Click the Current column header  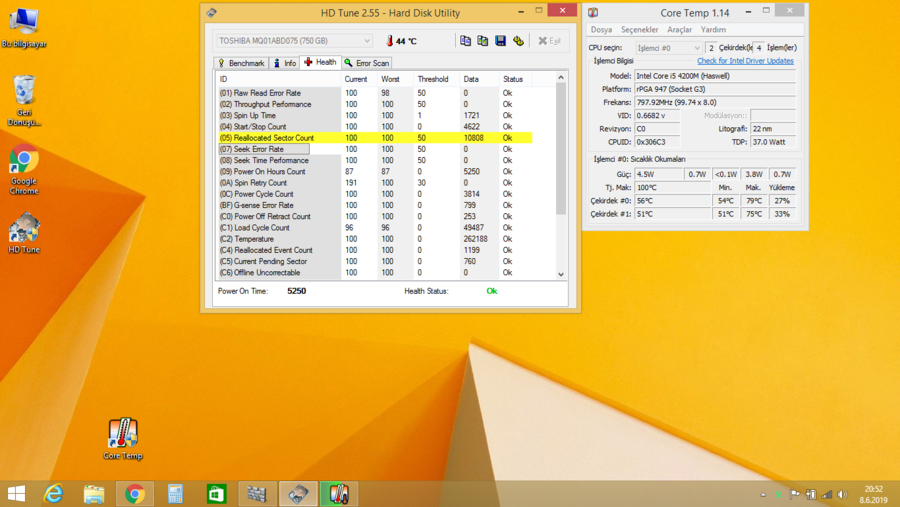[359, 79]
